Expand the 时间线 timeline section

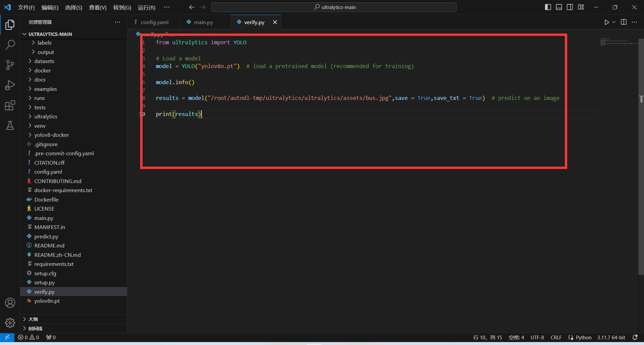point(74,329)
